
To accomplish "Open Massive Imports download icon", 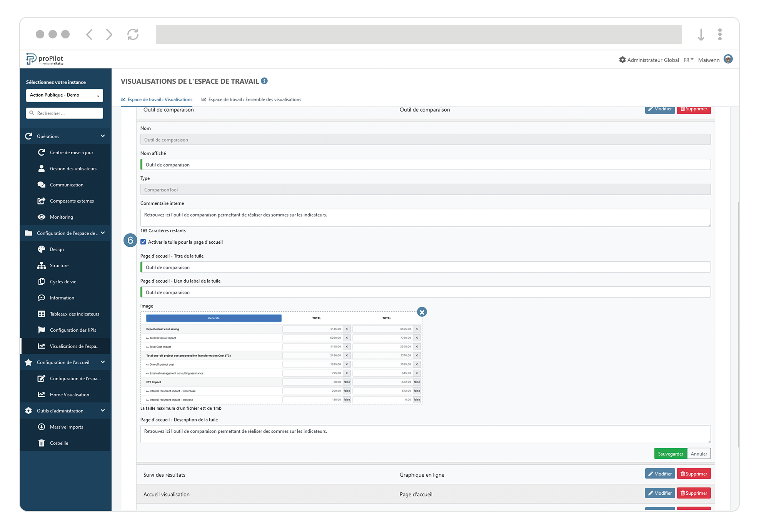I will 42,427.
